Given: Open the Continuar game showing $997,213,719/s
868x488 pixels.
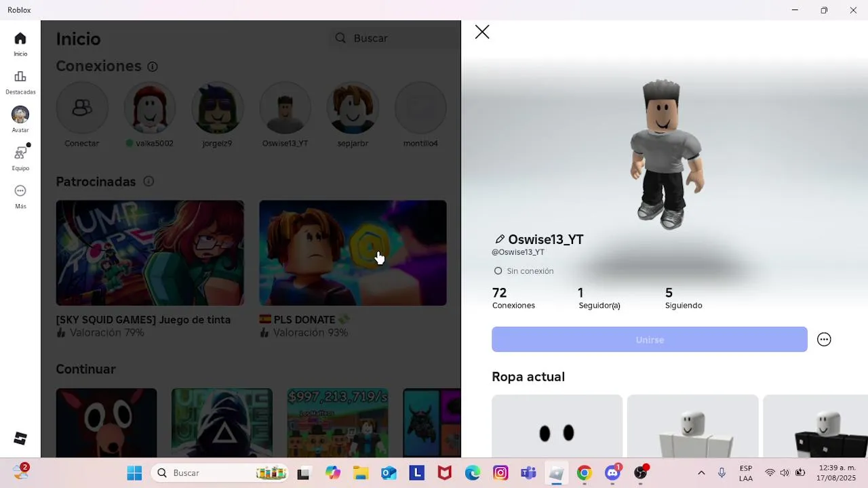Looking at the screenshot, I should click(338, 423).
